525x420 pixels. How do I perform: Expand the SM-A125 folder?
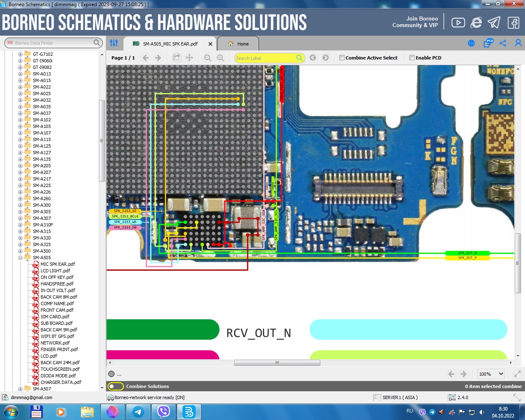(20, 146)
